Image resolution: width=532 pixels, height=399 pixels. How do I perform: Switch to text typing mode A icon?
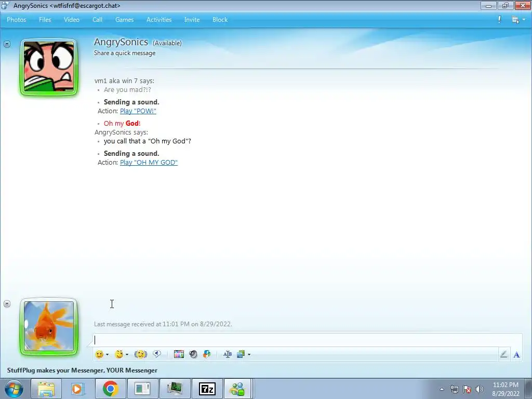(516, 354)
